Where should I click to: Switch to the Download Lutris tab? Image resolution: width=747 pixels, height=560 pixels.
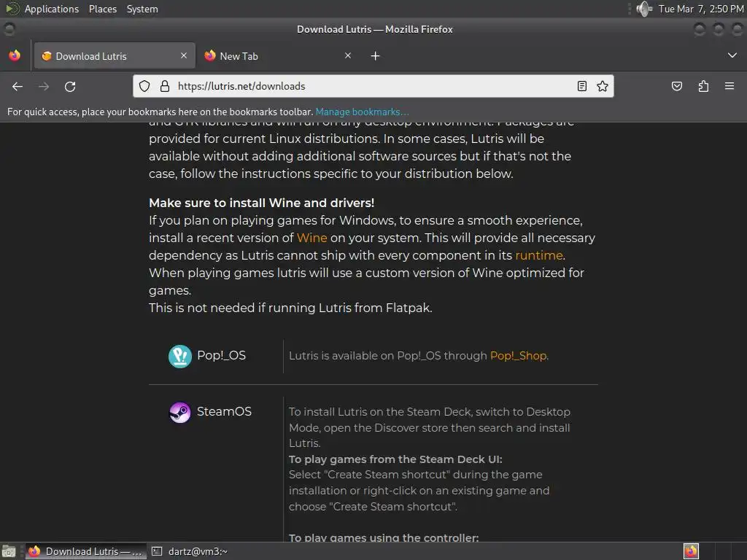pos(115,55)
